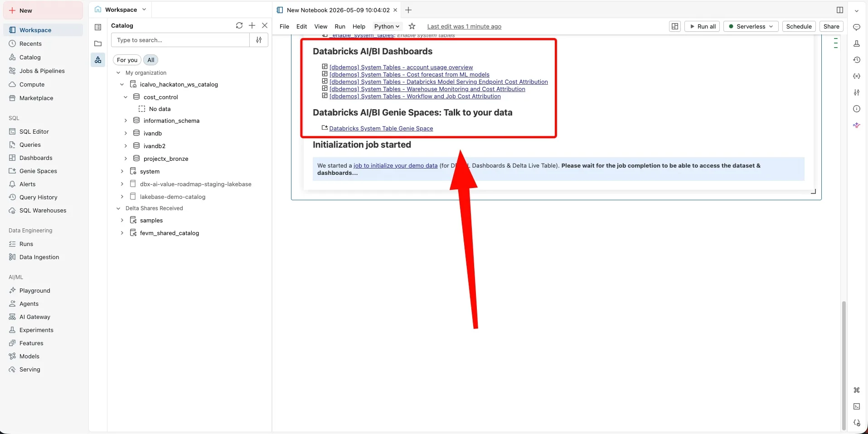This screenshot has width=868, height=434.
Task: Favorite the notebook with star icon
Action: click(x=412, y=26)
